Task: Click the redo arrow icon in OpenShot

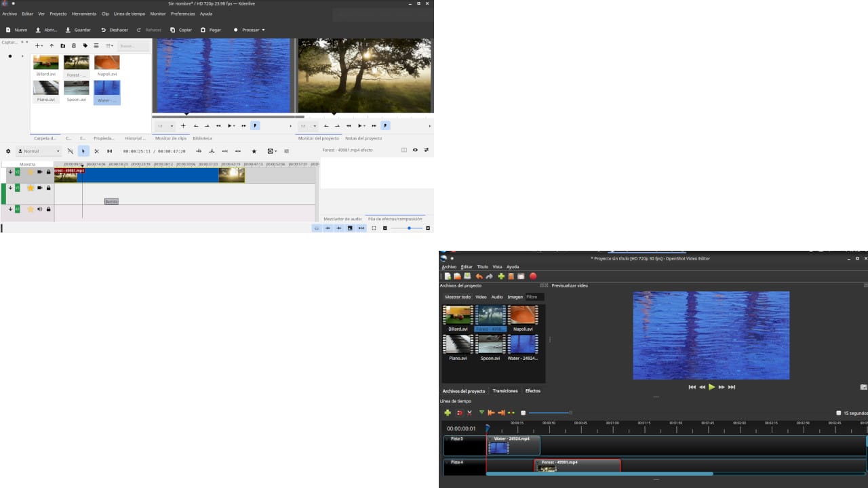Action: pyautogui.click(x=489, y=277)
